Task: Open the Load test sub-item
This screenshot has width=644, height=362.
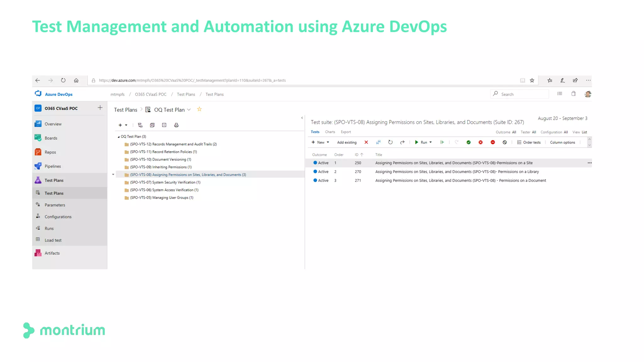Action: (x=70, y=240)
